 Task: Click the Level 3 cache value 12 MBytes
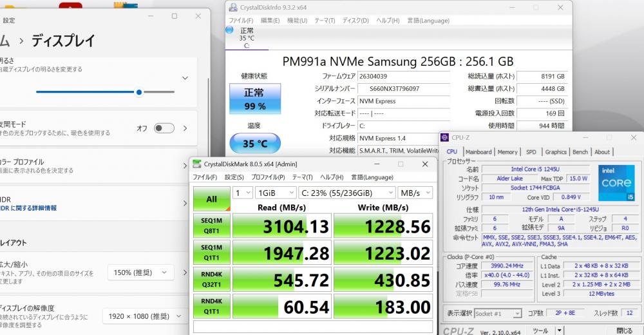601,294
